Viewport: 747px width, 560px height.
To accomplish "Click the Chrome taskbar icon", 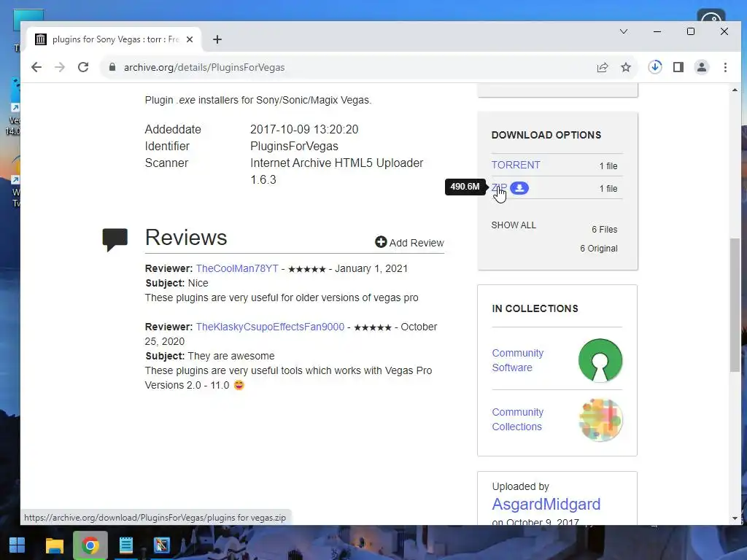I will (90, 545).
